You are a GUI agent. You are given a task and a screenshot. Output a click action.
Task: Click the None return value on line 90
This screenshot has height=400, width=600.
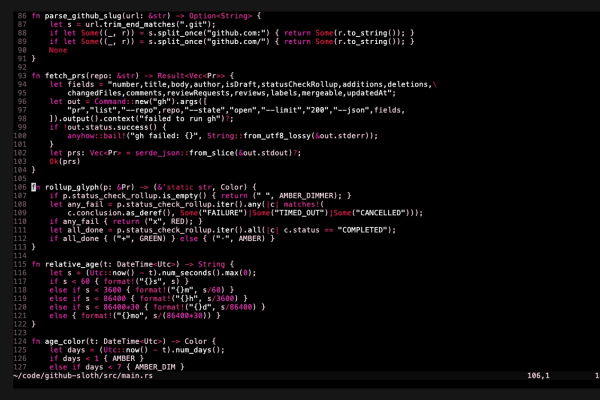click(x=58, y=50)
